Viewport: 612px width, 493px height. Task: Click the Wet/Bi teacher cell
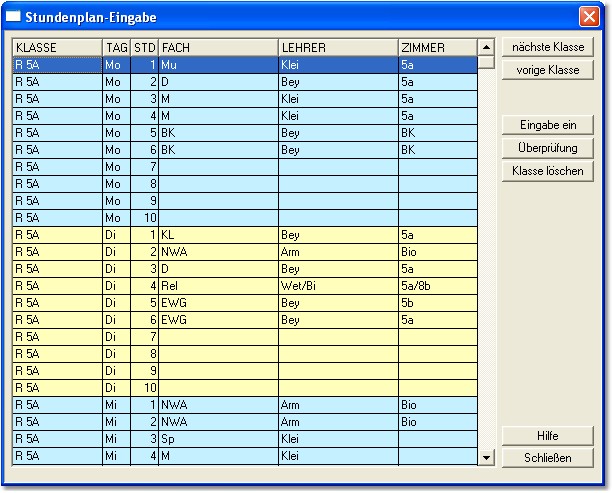pyautogui.click(x=337, y=285)
